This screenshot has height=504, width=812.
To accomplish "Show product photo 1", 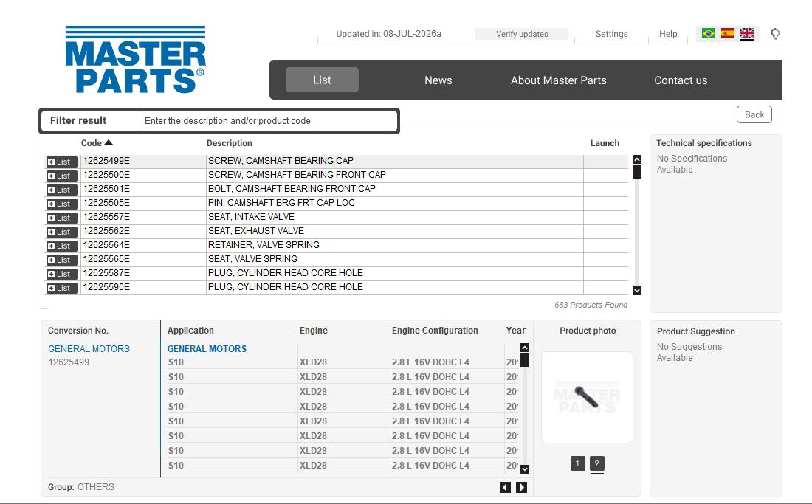I will pyautogui.click(x=577, y=463).
